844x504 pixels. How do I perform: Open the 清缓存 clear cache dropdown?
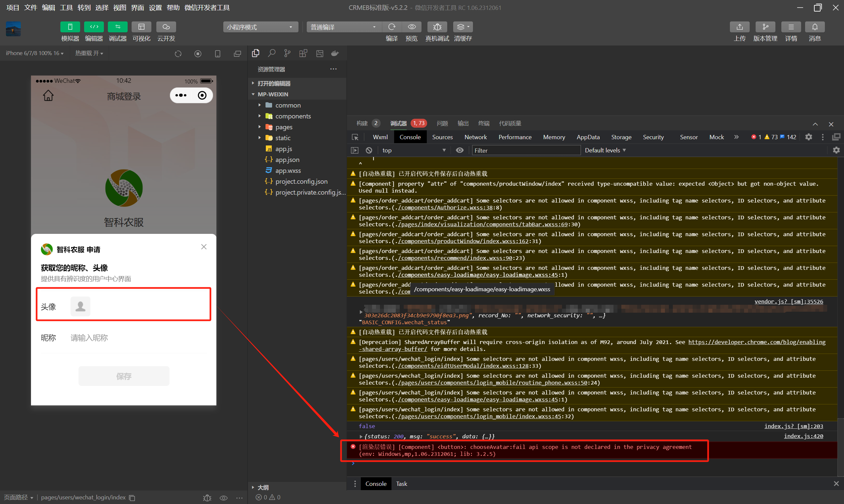coord(463,27)
